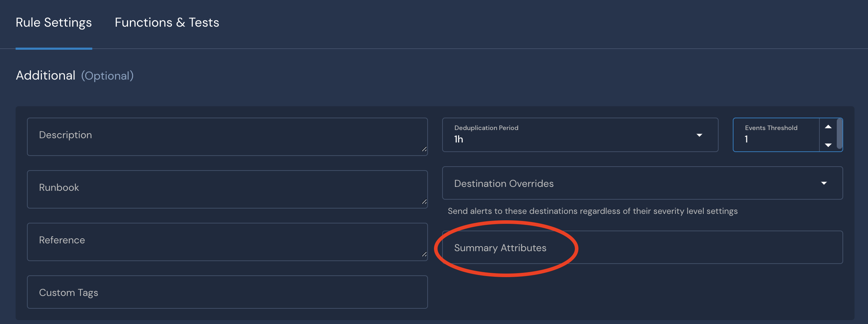Open the Deduplication Period dropdown chevron
868x324 pixels.
(x=699, y=135)
